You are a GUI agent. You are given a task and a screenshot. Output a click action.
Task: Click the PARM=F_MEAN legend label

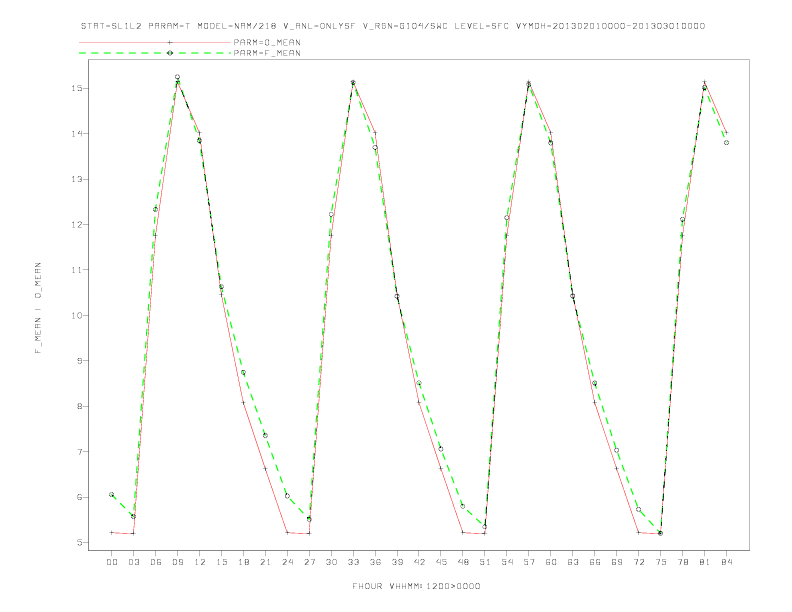point(267,53)
